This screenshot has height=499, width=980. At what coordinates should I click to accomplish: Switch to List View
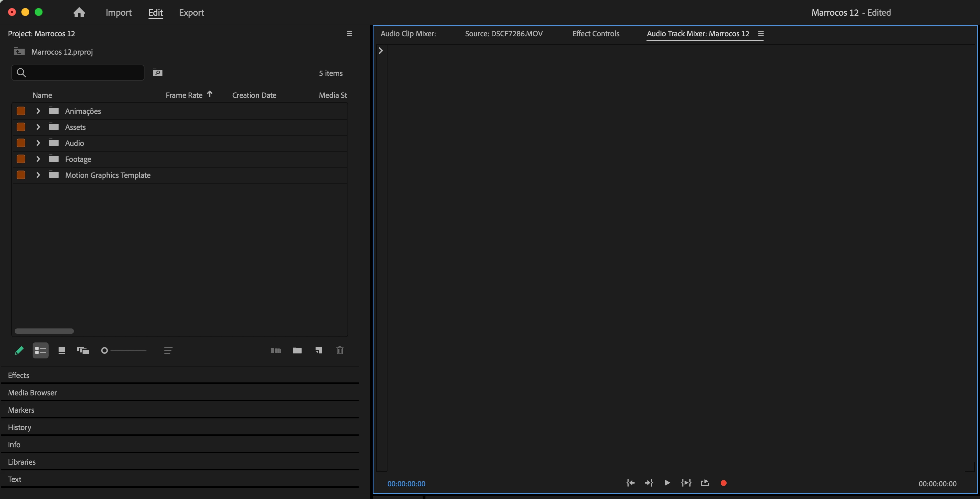40,350
